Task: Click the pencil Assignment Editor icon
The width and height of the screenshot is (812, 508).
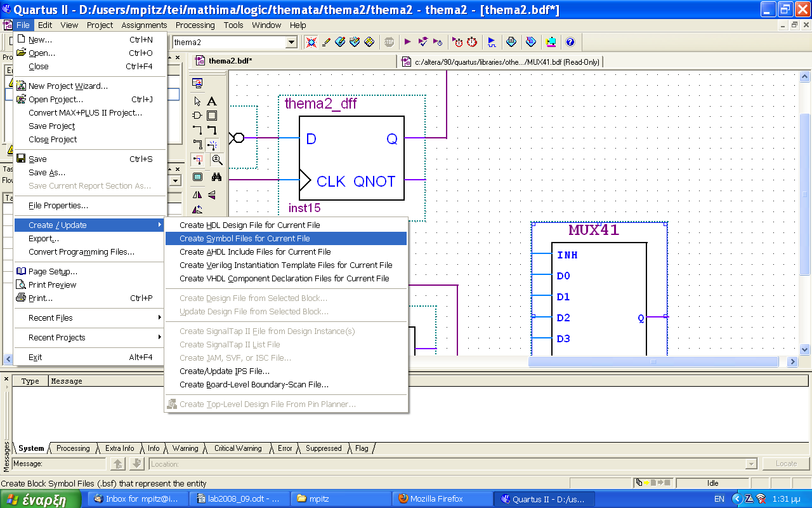Action: [326, 42]
